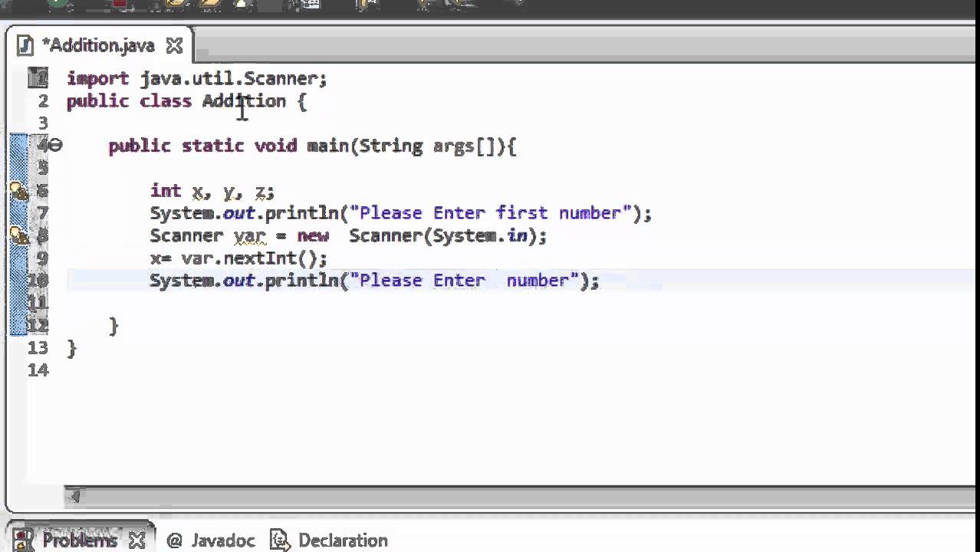The width and height of the screenshot is (980, 552).
Task: Click the Declaration view icon
Action: (x=279, y=540)
